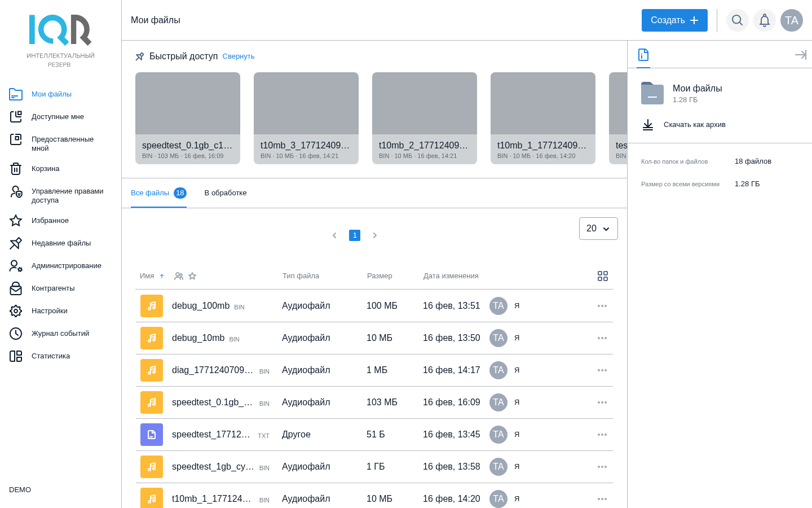Image resolution: width=812 pixels, height=508 pixels.
Task: Switch to grid view layout icon
Action: [x=602, y=276]
